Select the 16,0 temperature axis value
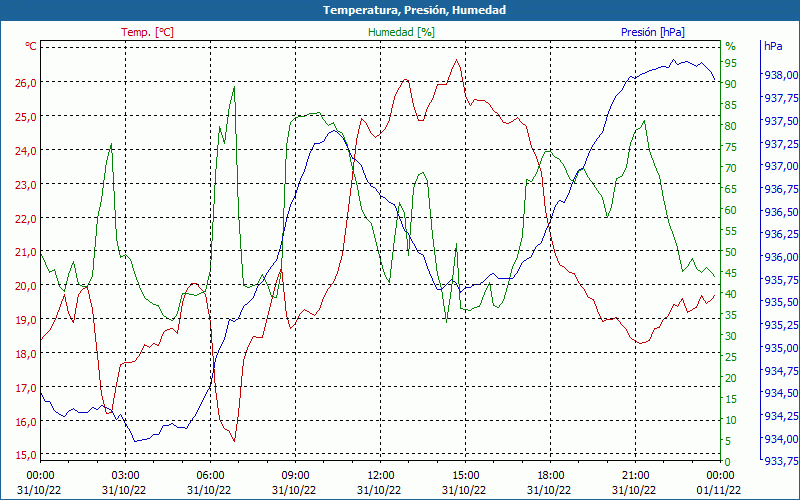The height and width of the screenshot is (500, 800). (27, 421)
